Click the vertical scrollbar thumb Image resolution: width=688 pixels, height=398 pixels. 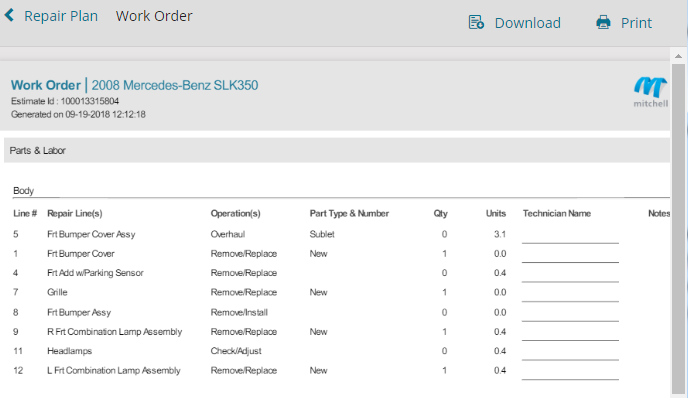point(678,228)
